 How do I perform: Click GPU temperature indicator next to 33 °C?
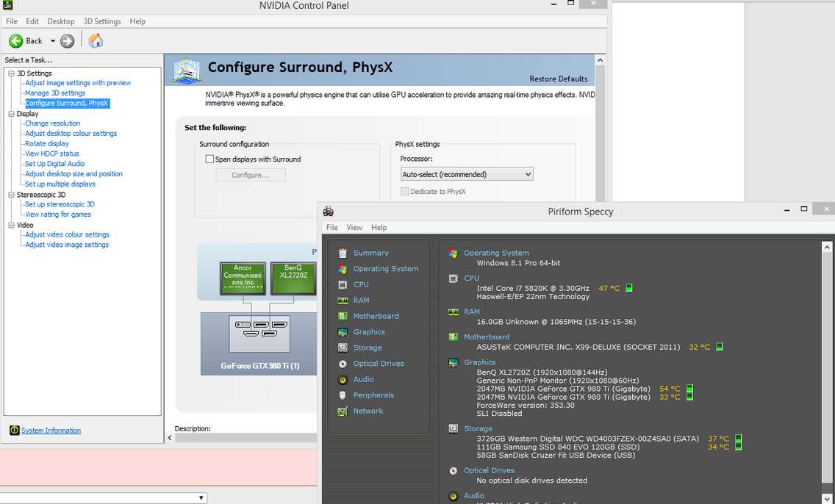pyautogui.click(x=689, y=397)
